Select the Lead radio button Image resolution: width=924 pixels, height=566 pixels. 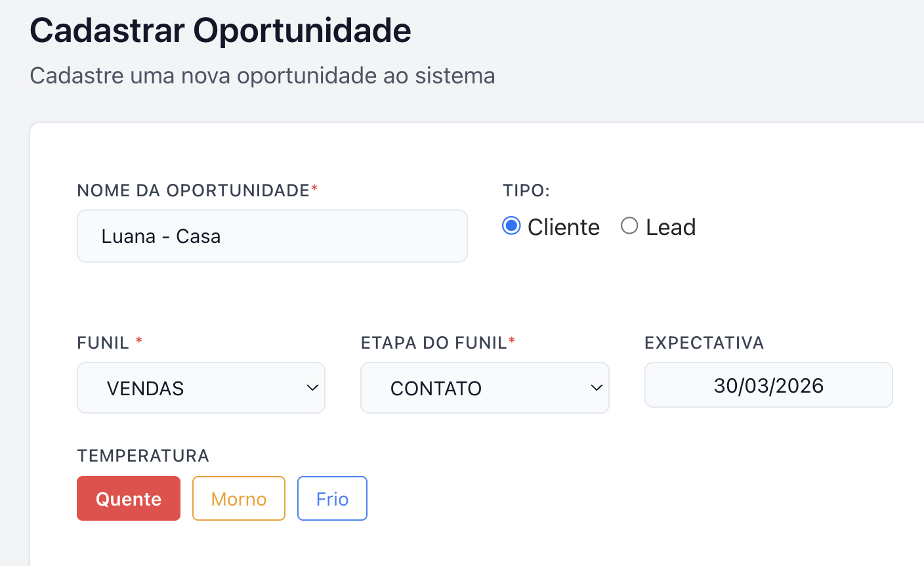pyautogui.click(x=629, y=227)
